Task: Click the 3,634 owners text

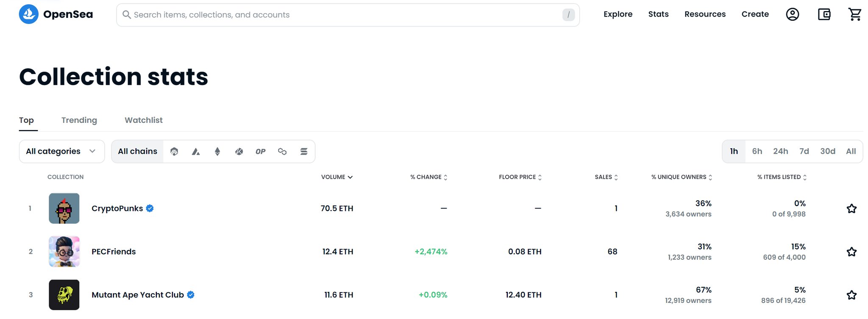Action: [x=688, y=214]
